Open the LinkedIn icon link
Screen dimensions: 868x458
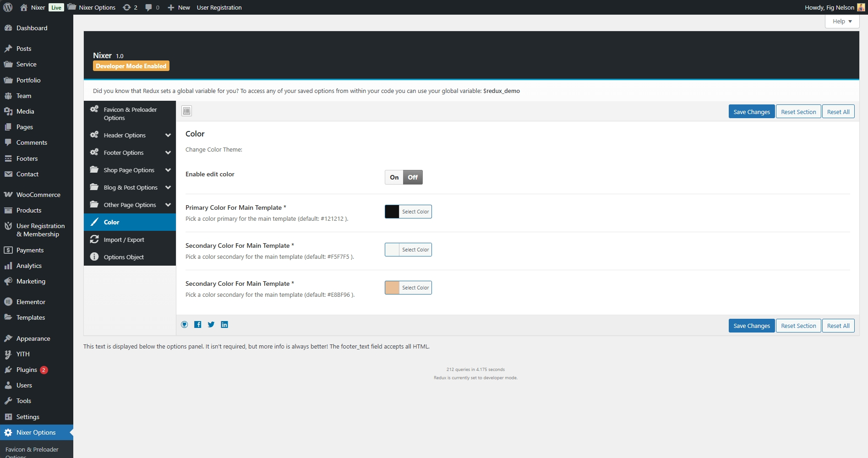click(x=224, y=325)
